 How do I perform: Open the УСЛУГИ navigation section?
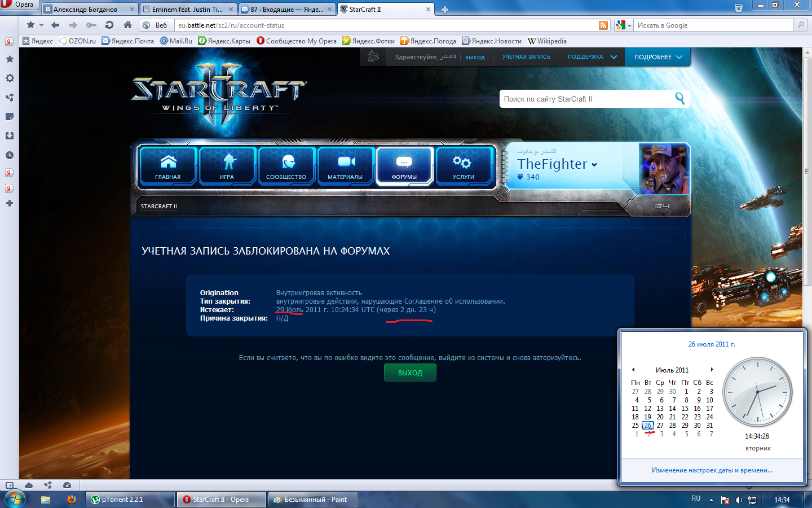tap(464, 166)
